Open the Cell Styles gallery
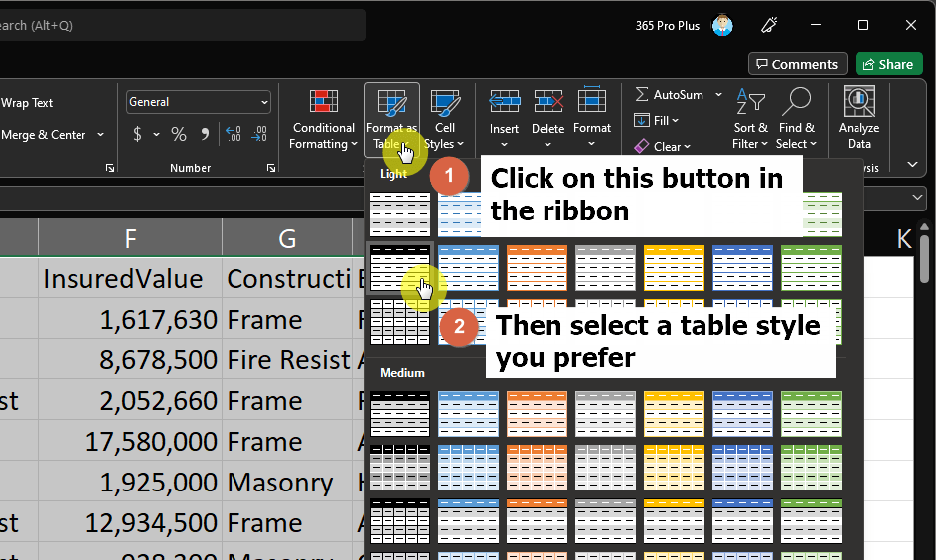936x560 pixels. pos(445,120)
